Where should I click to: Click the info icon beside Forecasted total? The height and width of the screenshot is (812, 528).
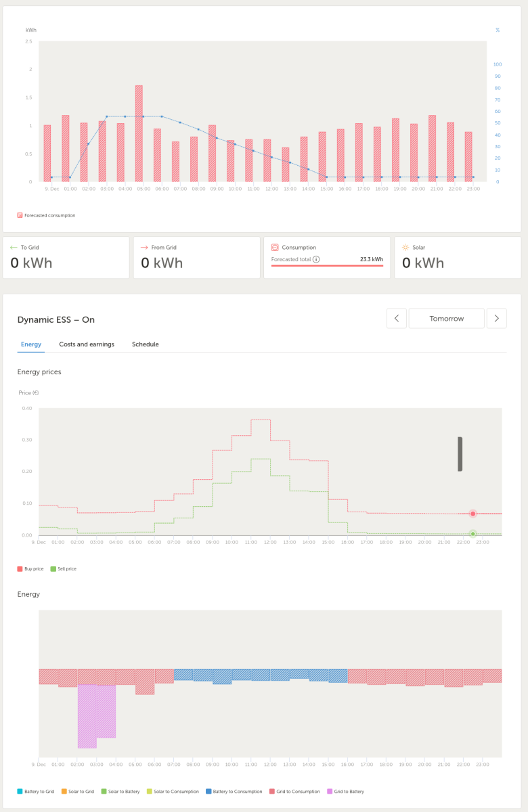click(x=316, y=259)
